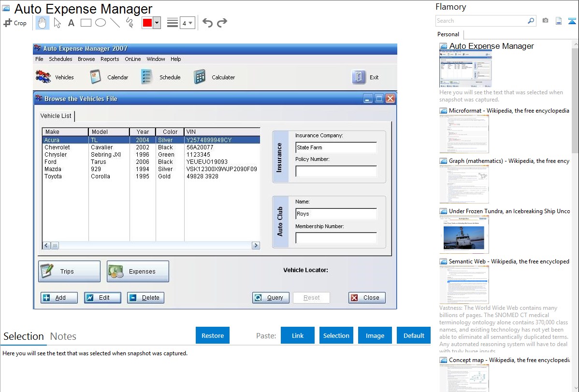Select the Vehicle List tab

pos(56,116)
